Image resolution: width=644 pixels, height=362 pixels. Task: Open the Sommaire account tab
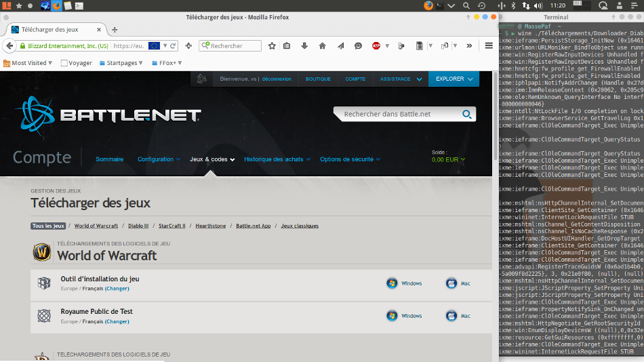coord(109,159)
